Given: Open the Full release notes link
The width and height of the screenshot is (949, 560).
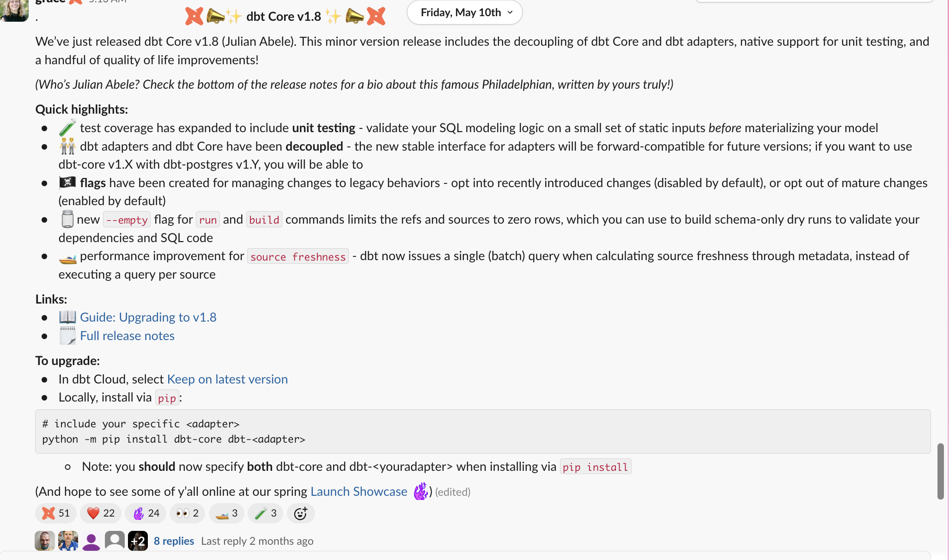Looking at the screenshot, I should pyautogui.click(x=127, y=335).
